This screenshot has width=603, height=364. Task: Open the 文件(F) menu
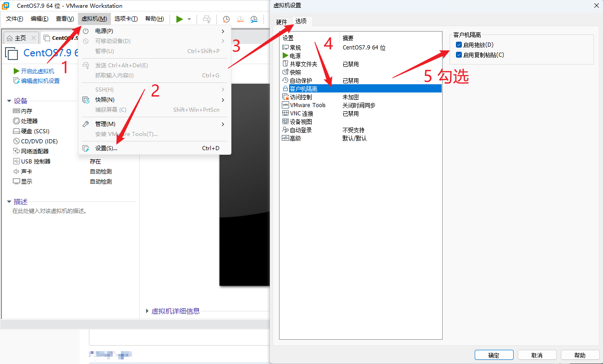[x=15, y=19]
